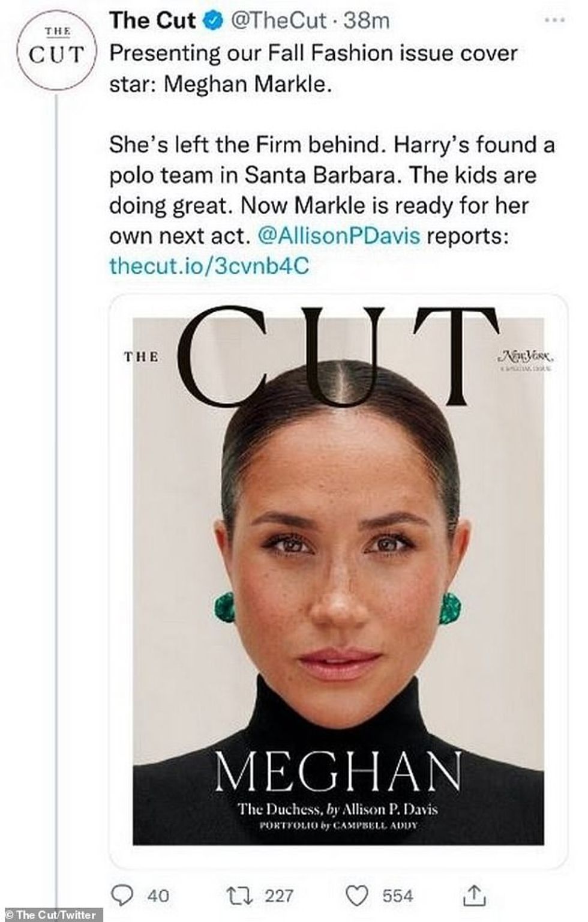Click the blue verified badge next to The Cut
This screenshot has height=922, width=588.
[x=211, y=22]
